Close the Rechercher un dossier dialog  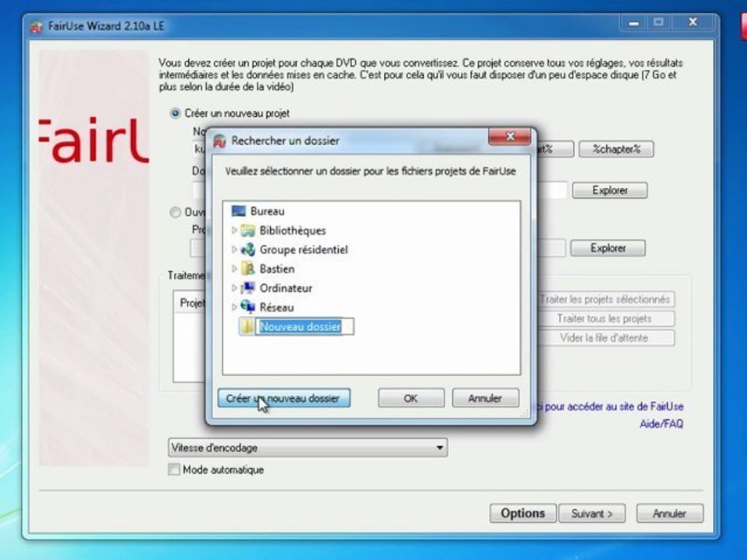pos(510,137)
